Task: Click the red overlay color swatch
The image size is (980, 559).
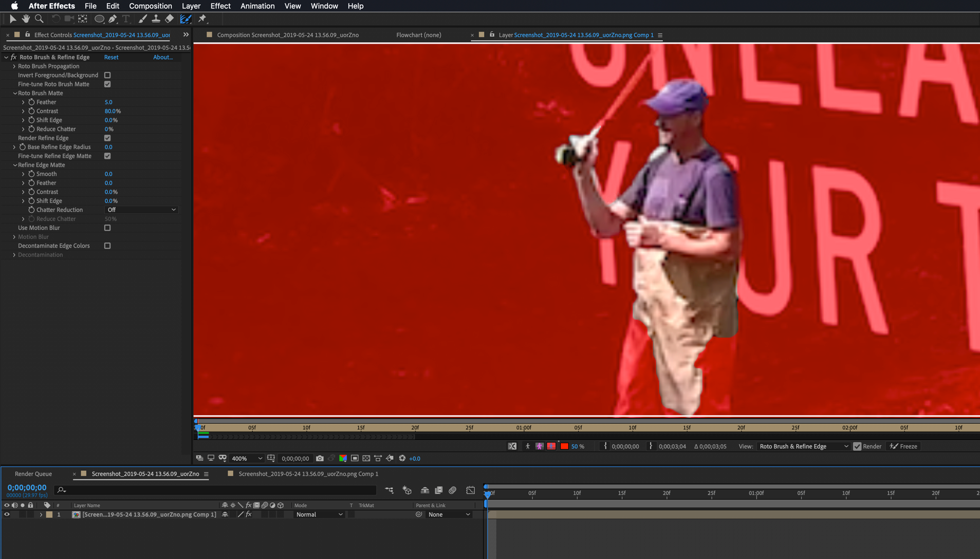Action: (565, 446)
